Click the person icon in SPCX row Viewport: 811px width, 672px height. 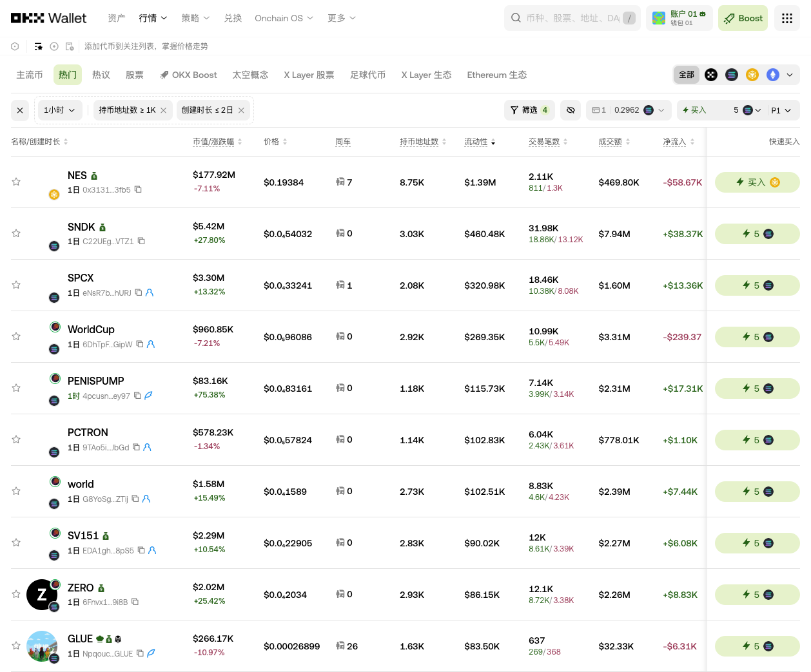150,293
